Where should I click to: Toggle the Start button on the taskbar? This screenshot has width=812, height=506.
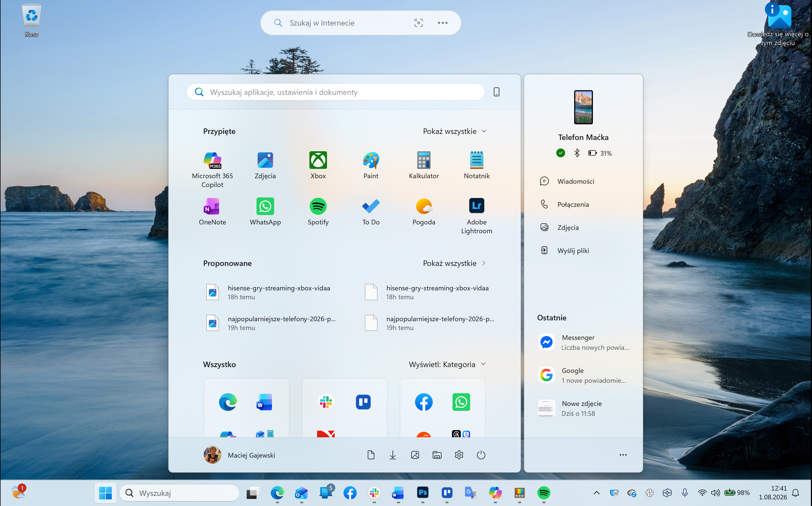(x=105, y=493)
